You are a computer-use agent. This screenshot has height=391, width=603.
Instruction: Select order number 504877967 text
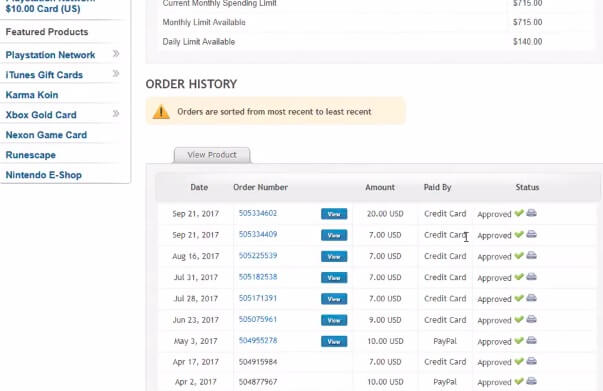tap(258, 382)
